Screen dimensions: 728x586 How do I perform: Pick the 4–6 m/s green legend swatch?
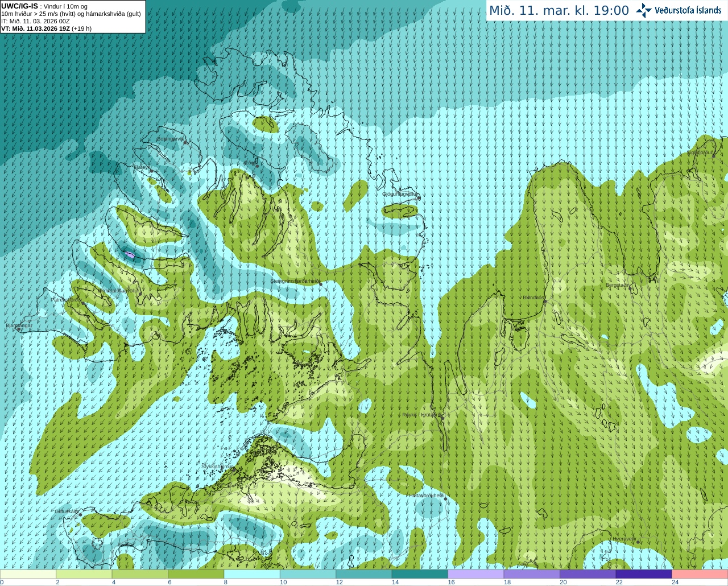point(140,574)
